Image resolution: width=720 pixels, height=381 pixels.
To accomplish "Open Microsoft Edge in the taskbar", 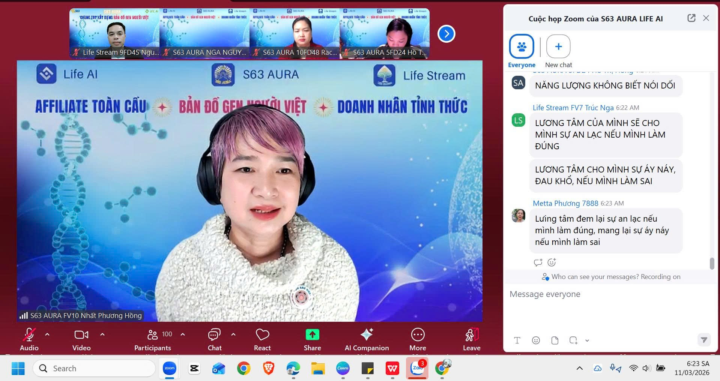I will [293, 368].
